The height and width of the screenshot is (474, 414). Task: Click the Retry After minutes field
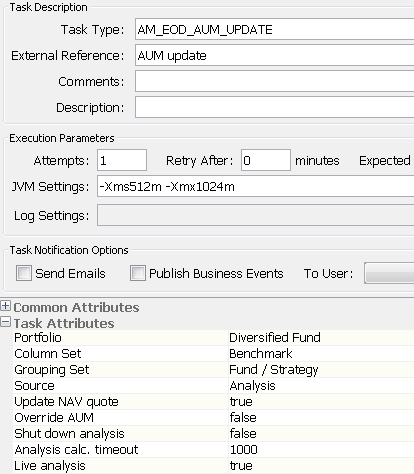tap(266, 160)
